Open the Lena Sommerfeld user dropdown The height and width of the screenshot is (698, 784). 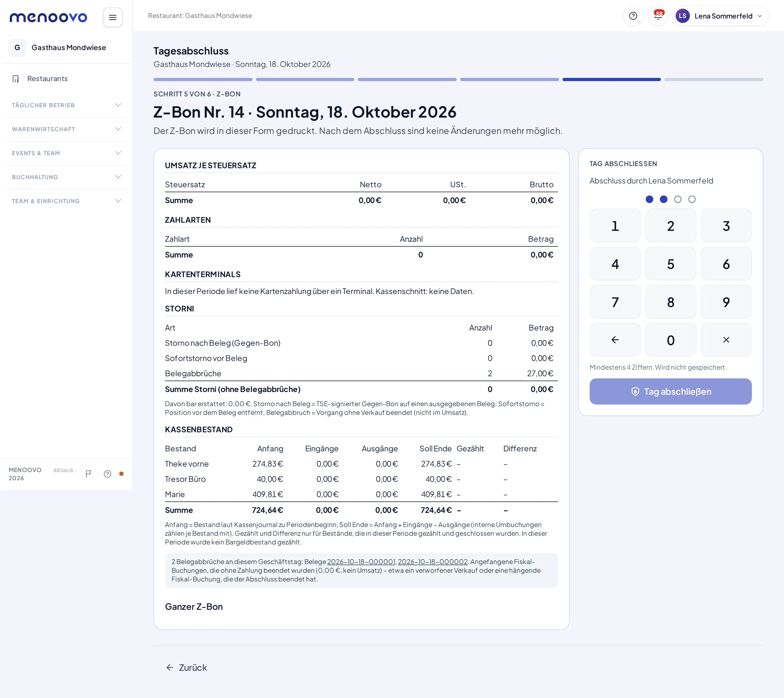pos(720,16)
